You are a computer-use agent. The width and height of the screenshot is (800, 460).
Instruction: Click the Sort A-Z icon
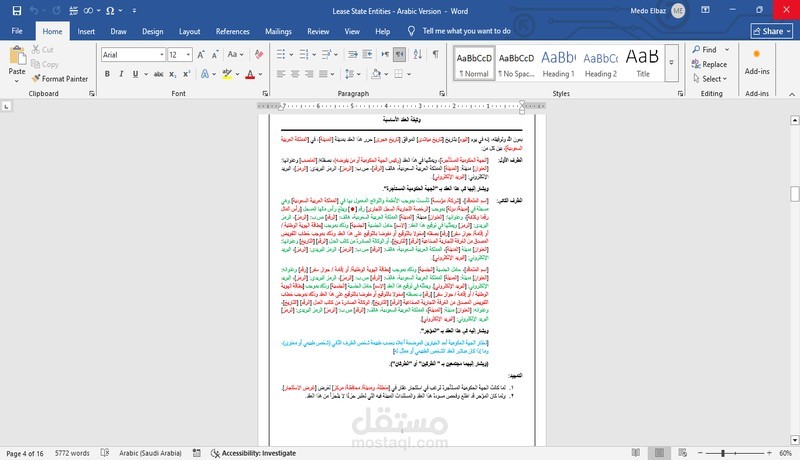pyautogui.click(x=418, y=54)
